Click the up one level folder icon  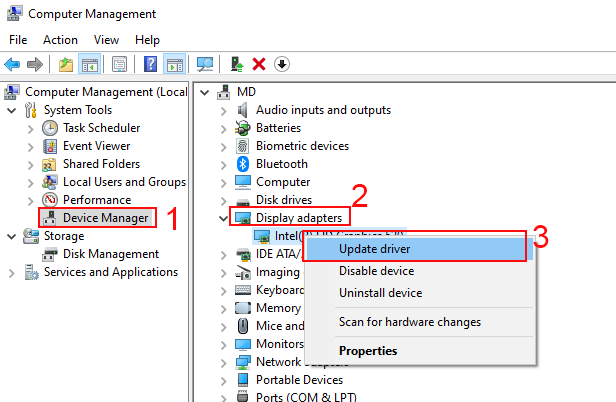tap(66, 64)
